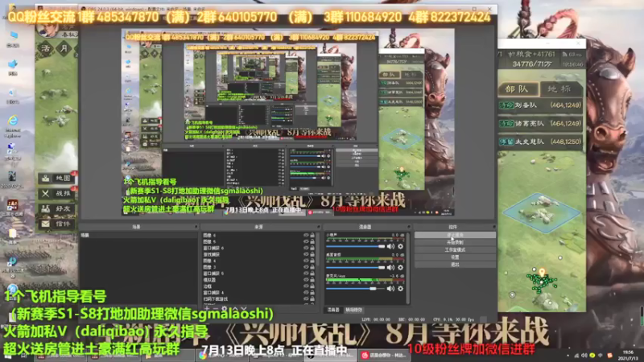This screenshot has height=362, width=644.
Task: Select 诸葛亮队 troop row in game
Action: tap(540, 123)
